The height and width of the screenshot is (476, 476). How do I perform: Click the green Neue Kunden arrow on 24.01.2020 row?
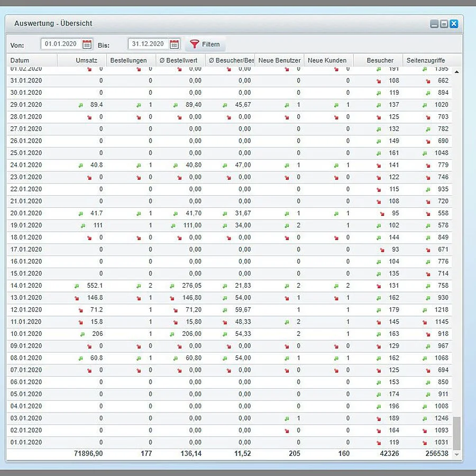[335, 165]
